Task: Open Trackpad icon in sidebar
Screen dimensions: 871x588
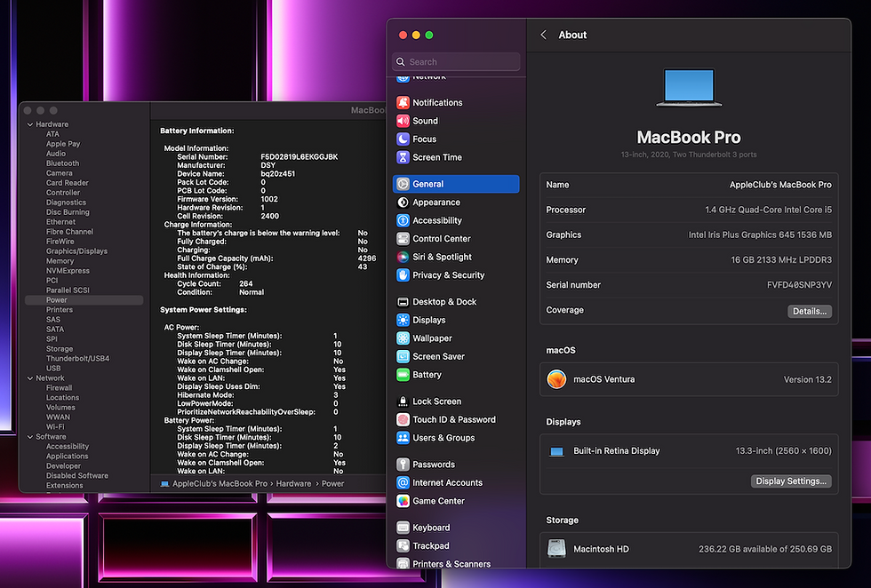Action: tap(403, 545)
